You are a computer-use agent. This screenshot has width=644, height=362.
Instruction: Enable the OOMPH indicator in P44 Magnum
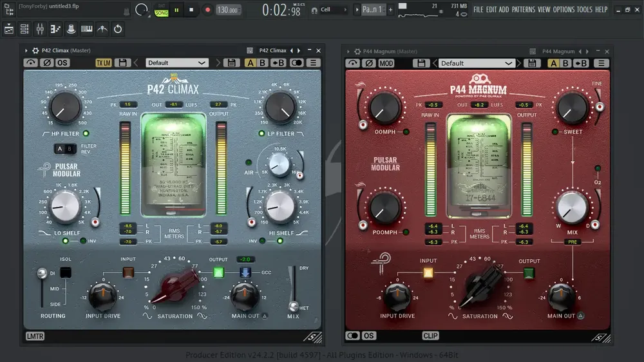click(x=406, y=132)
